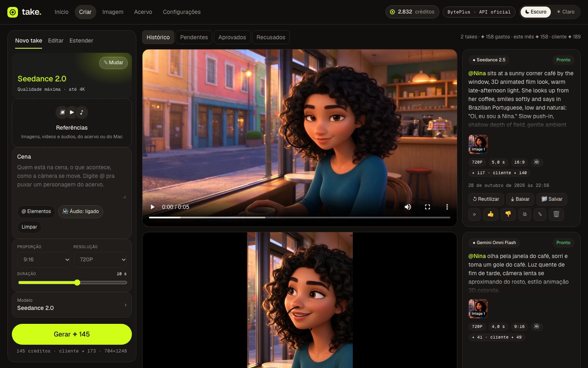Adjust the Duração slider handle
Viewport: 588px width, 368px height.
[77, 283]
